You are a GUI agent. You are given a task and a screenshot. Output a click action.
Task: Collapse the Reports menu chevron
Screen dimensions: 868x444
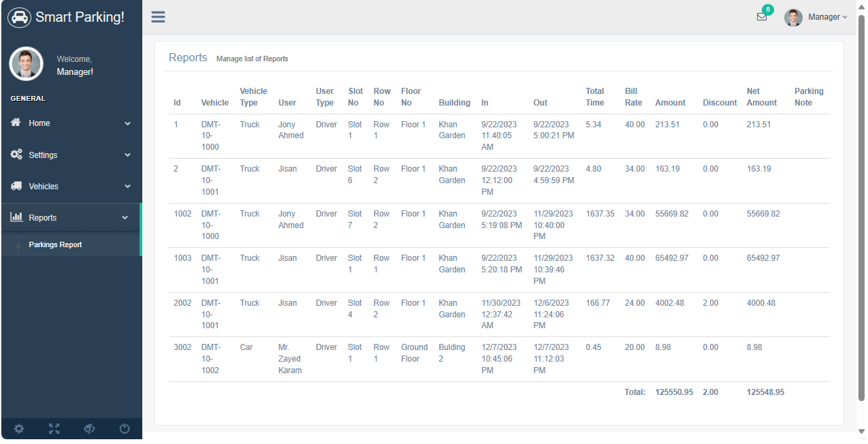(x=125, y=218)
